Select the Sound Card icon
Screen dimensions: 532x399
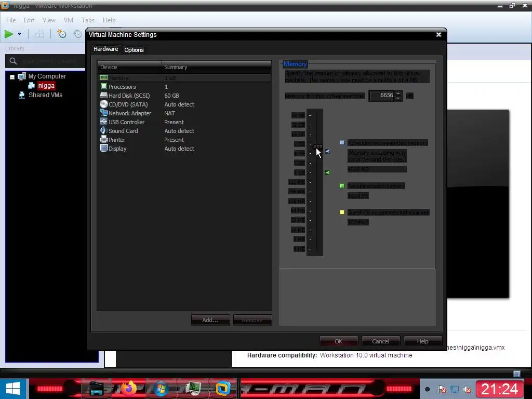tap(104, 130)
